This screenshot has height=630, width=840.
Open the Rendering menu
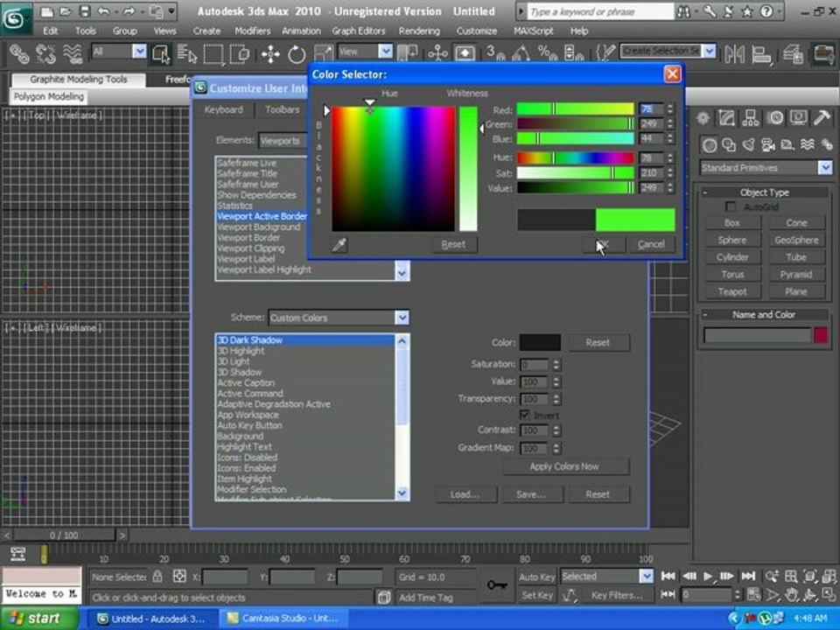419,31
